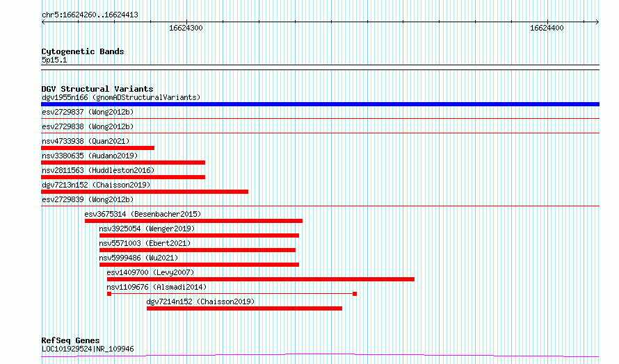The width and height of the screenshot is (619, 364).
Task: Open LOC101929524|NR_109946 gene label
Action: point(88,349)
